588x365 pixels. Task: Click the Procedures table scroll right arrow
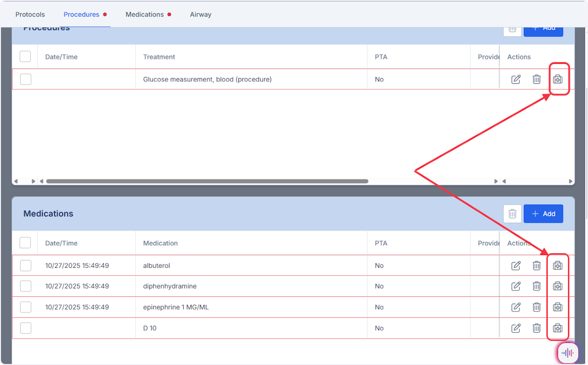pyautogui.click(x=497, y=181)
